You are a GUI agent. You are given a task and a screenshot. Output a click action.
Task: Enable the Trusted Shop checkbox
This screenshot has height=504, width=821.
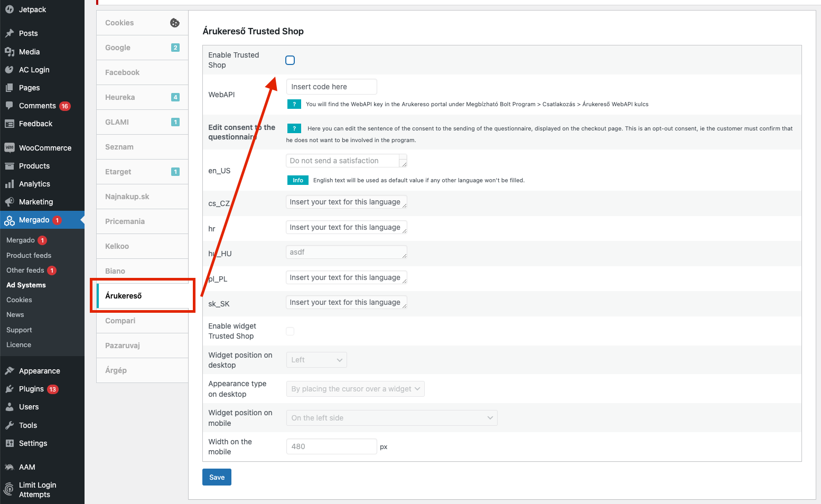click(290, 60)
